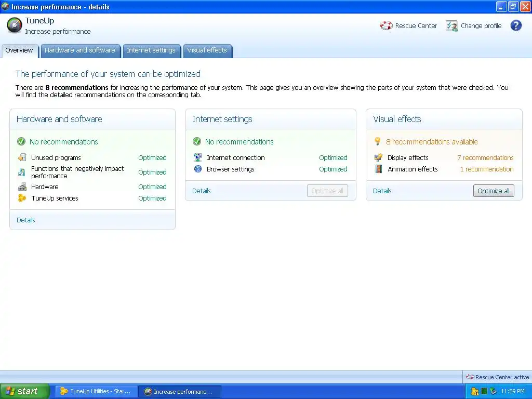Open help via the blue question mark
The image size is (532, 399).
coord(516,25)
